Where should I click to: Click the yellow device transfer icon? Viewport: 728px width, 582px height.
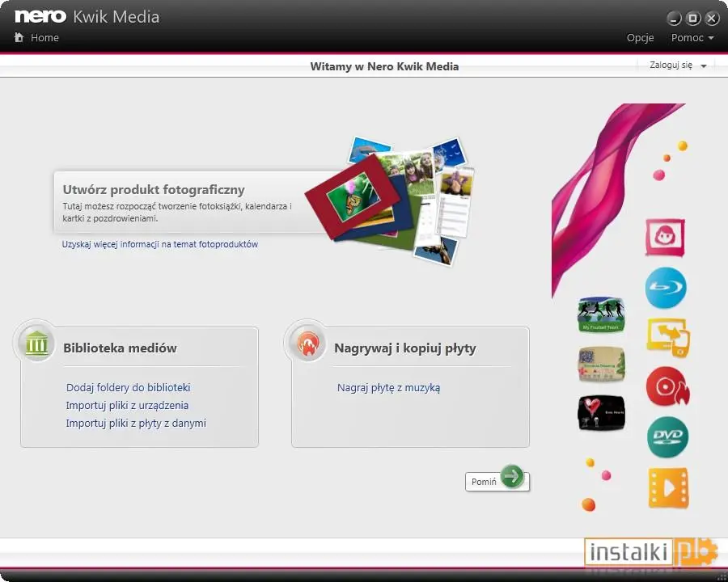click(668, 337)
